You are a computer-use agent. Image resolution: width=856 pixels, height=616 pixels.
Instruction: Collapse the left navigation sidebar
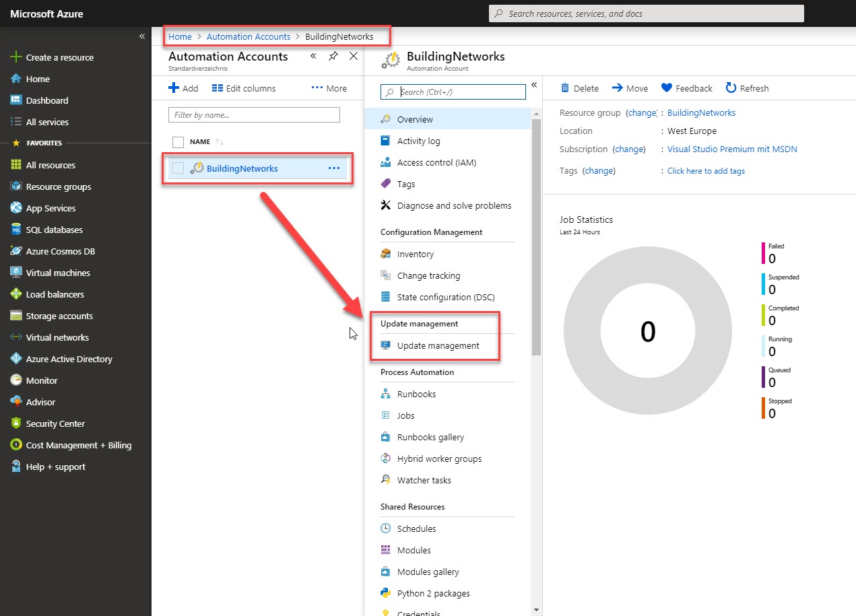point(142,36)
